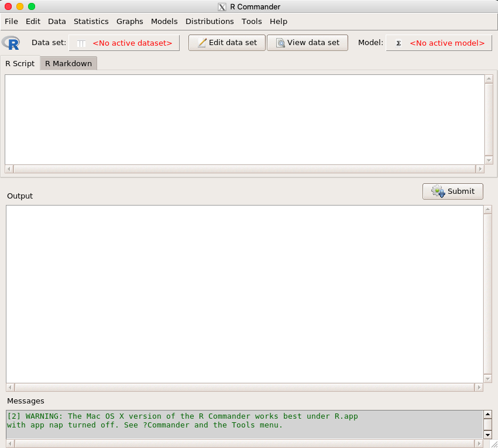Image resolution: width=498 pixels, height=448 pixels.
Task: Switch to the R Markdown tab
Action: coord(68,63)
